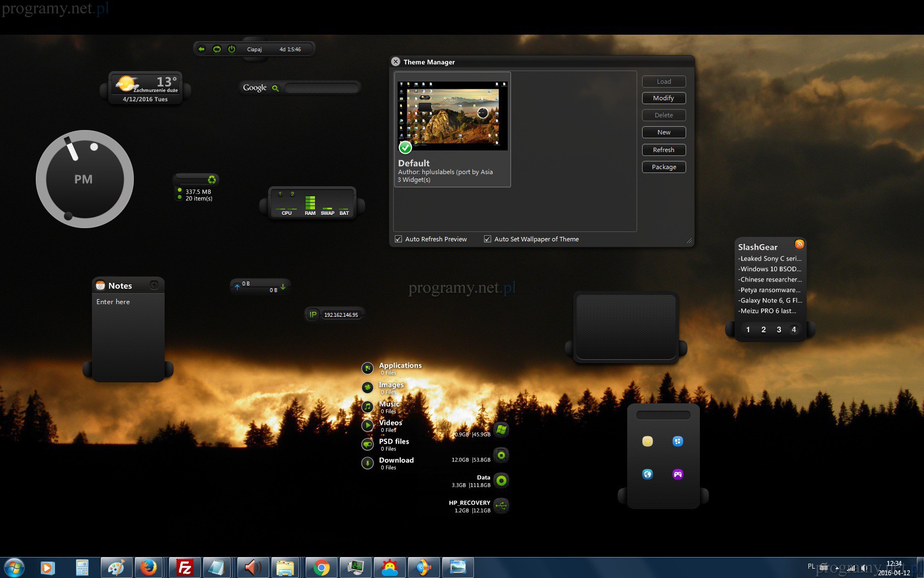Viewport: 924px width, 578px height.
Task: Click the Windows drive icon in disk widget
Action: tap(501, 429)
